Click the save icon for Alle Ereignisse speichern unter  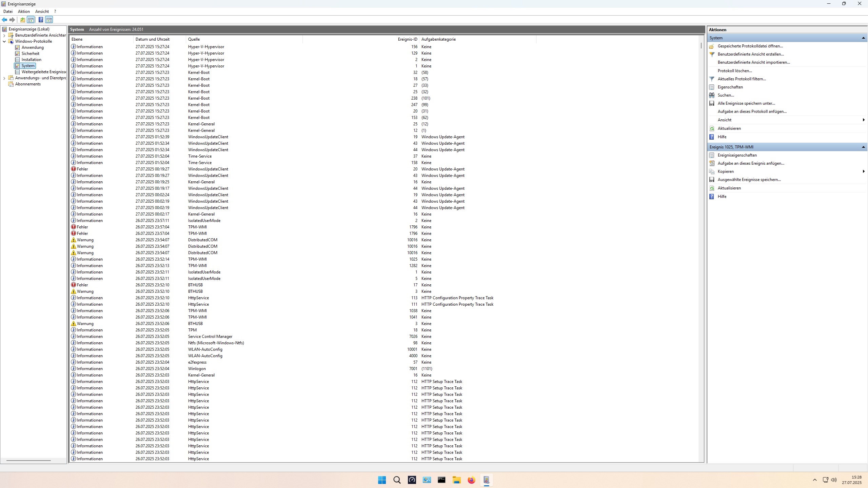[x=712, y=103]
